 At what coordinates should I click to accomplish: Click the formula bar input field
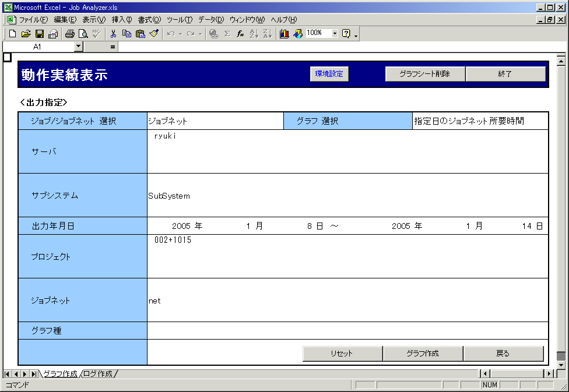pyautogui.click(x=342, y=47)
